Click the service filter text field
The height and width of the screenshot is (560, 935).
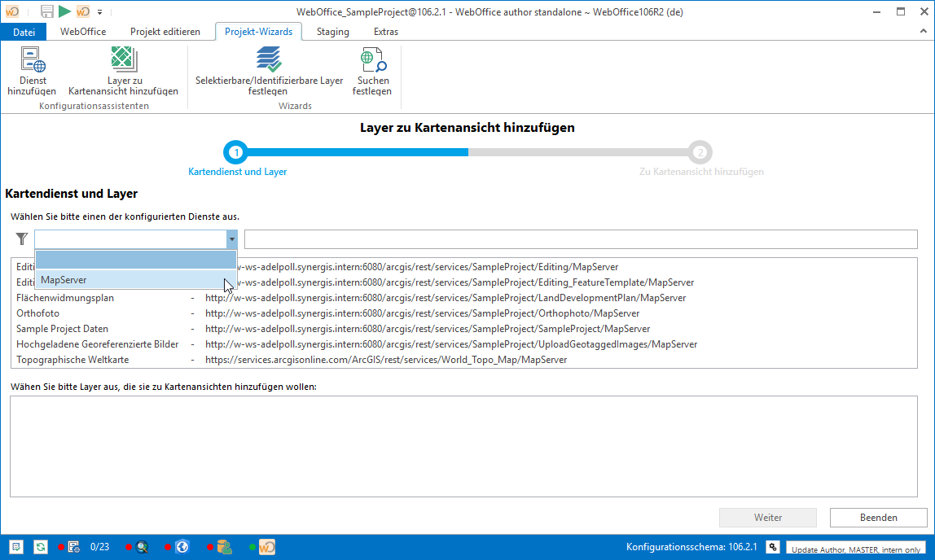tap(580, 239)
